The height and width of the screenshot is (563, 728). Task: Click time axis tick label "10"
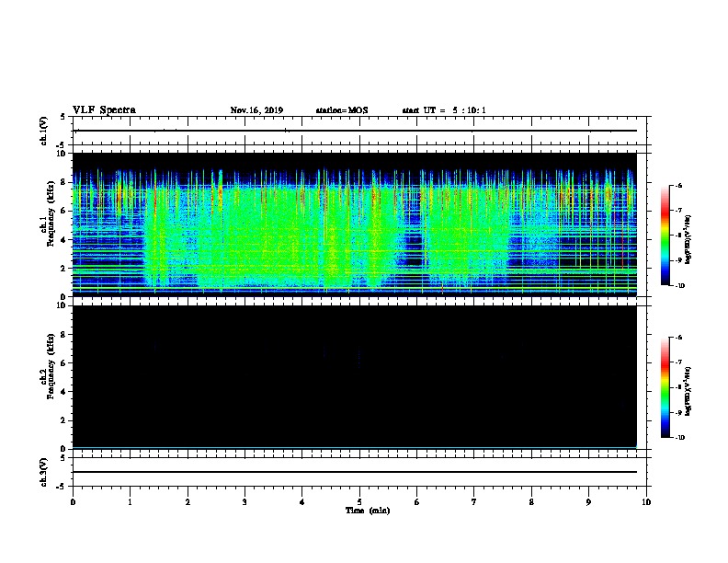tap(646, 502)
